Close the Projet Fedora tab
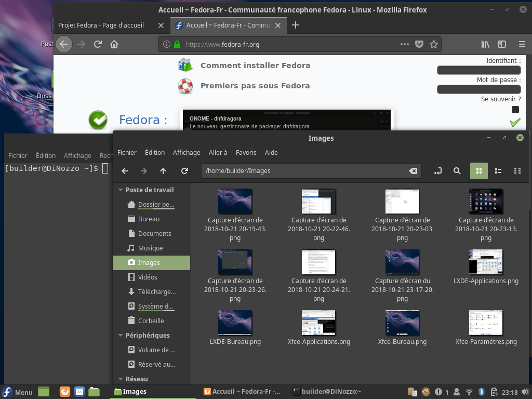 (161, 25)
